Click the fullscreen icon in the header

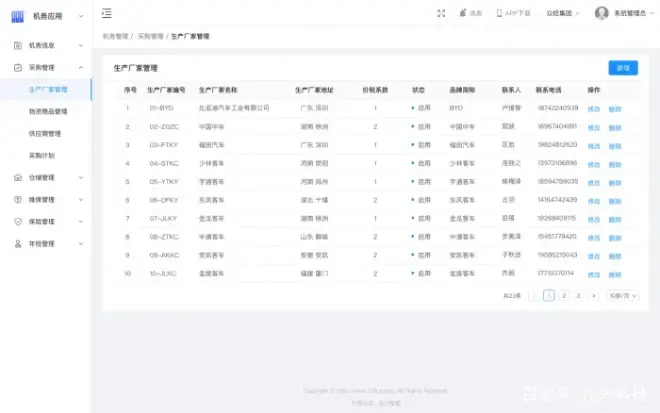(441, 13)
